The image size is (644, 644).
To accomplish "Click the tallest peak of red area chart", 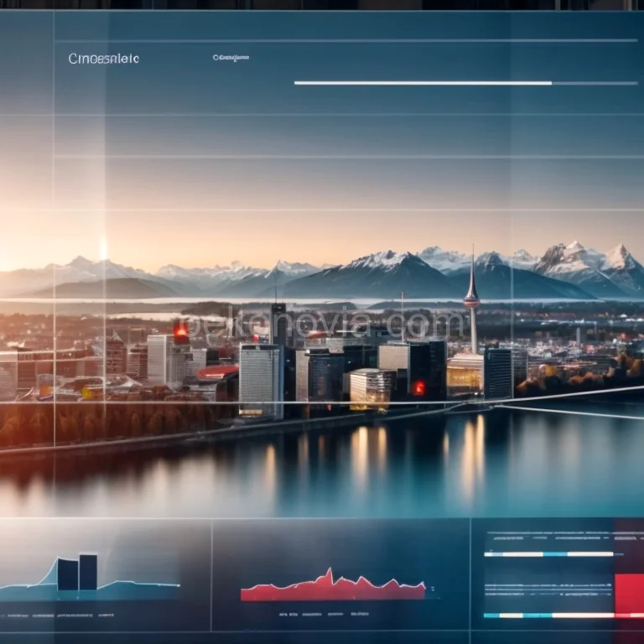I will pyautogui.click(x=330, y=575).
